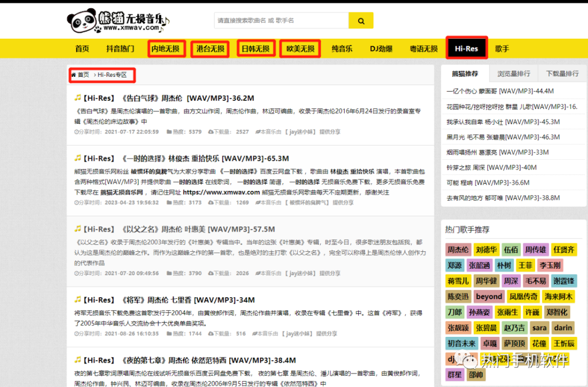Click the 陈奕迅 singer tag
The height and width of the screenshot is (387, 588).
pyautogui.click(x=458, y=297)
